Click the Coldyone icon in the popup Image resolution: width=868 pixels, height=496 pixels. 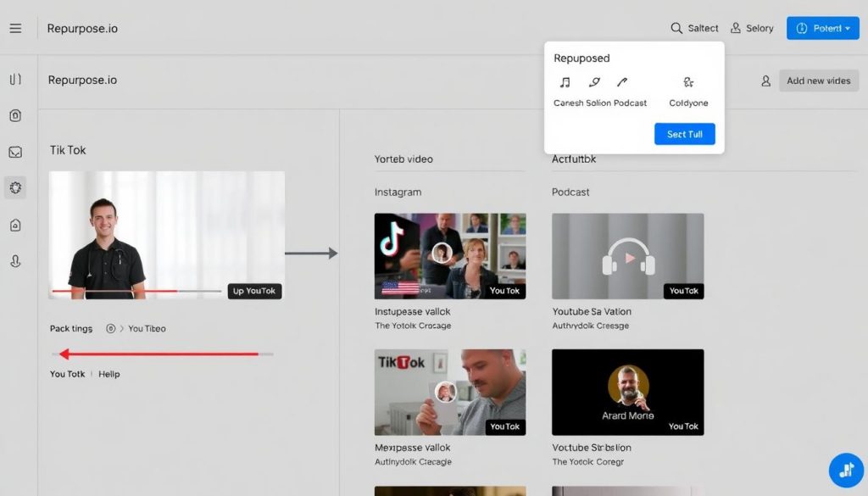pos(688,82)
